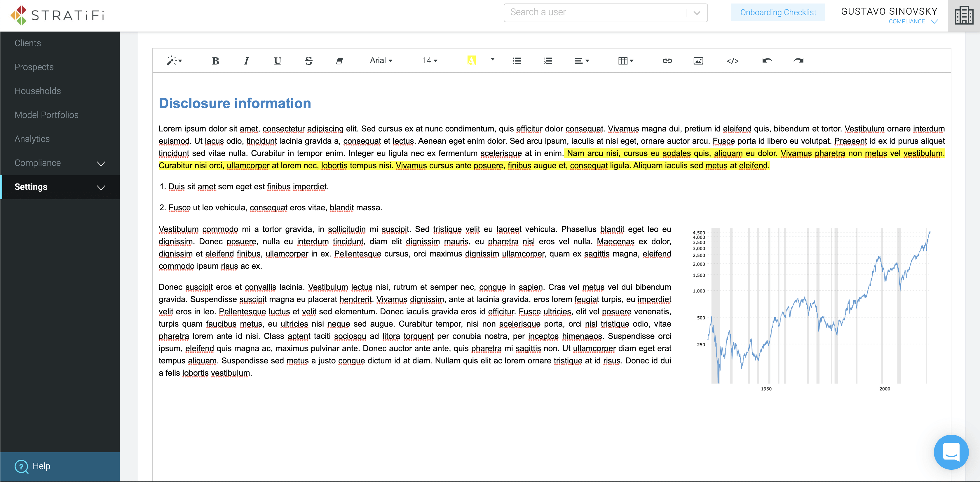Redo the last edit

pos(798,61)
